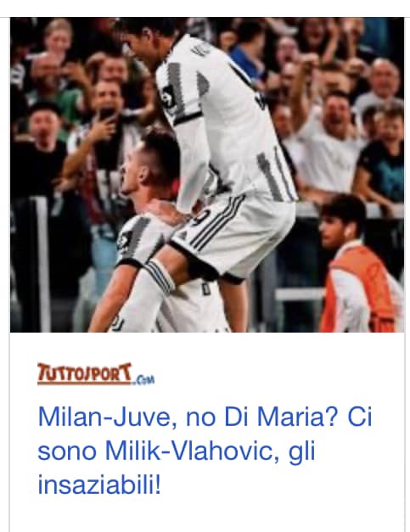Click the fan wearing a blue shirt
The image size is (410, 532).
(246, 58)
